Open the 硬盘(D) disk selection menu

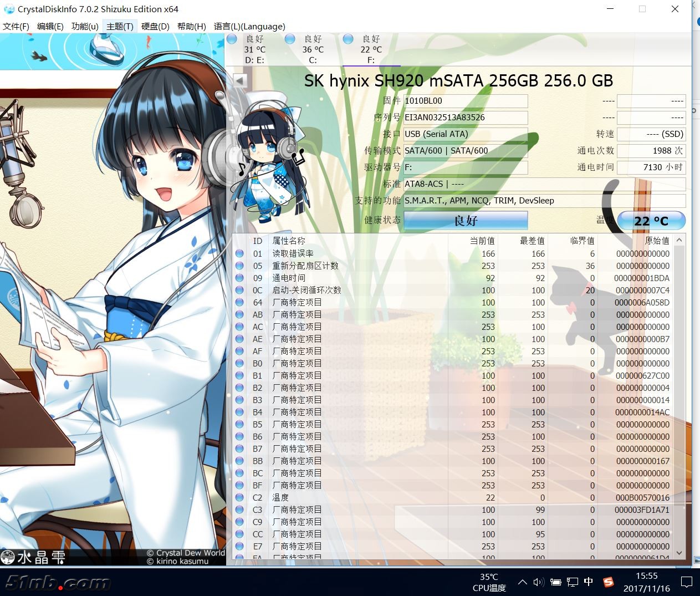[x=155, y=26]
